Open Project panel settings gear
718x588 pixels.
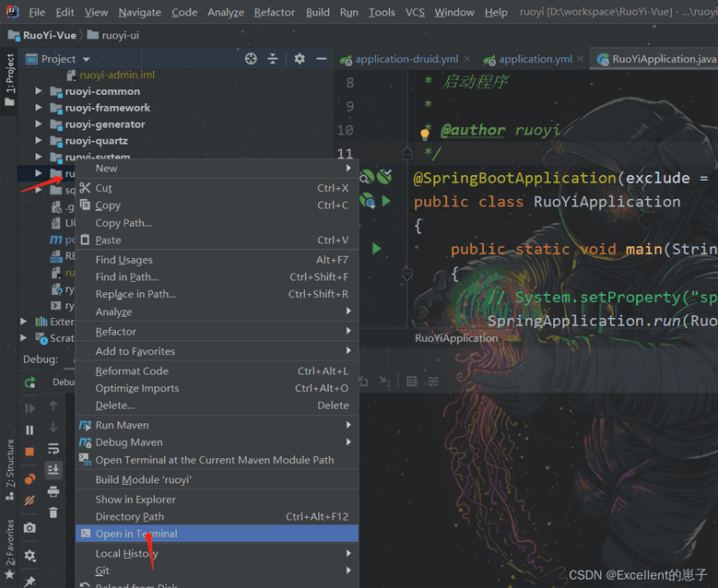coord(300,59)
